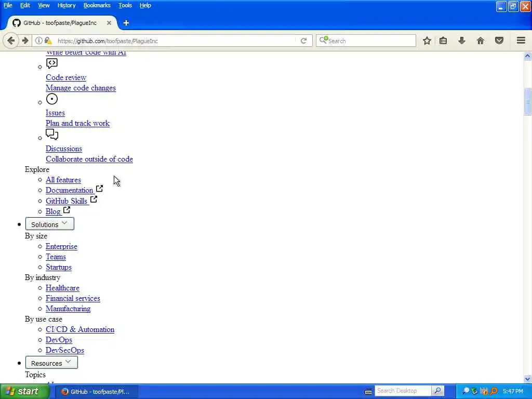Click the vertical scrollbar thumb
This screenshot has height=399, width=532.
click(527, 102)
